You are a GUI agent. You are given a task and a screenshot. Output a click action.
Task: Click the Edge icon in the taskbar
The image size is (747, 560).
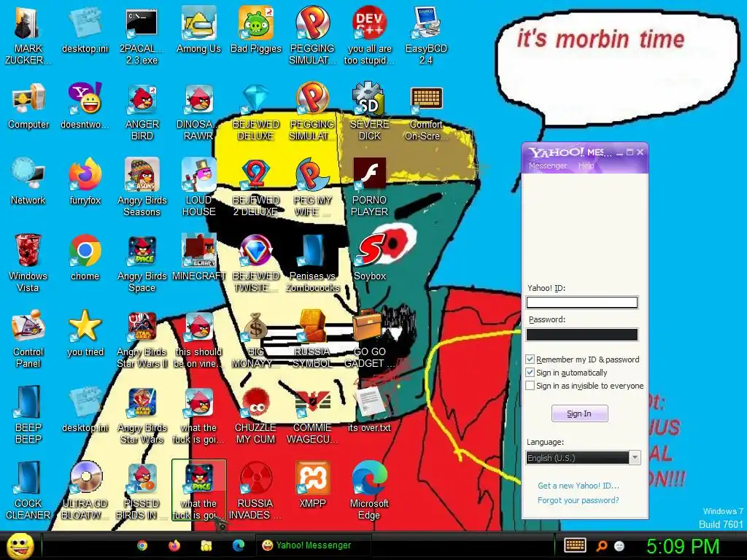[239, 545]
